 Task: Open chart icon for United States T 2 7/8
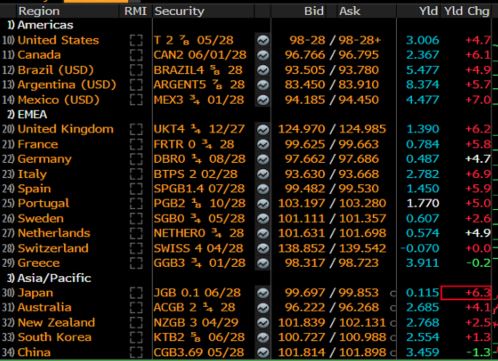[x=263, y=40]
